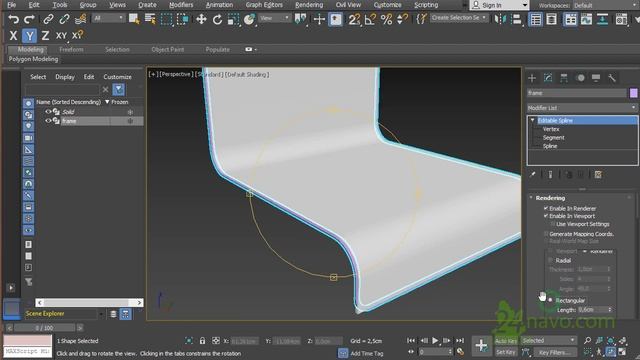The width and height of the screenshot is (640, 360).
Task: Switch to the Freeform ribbon tab
Action: coord(71,49)
